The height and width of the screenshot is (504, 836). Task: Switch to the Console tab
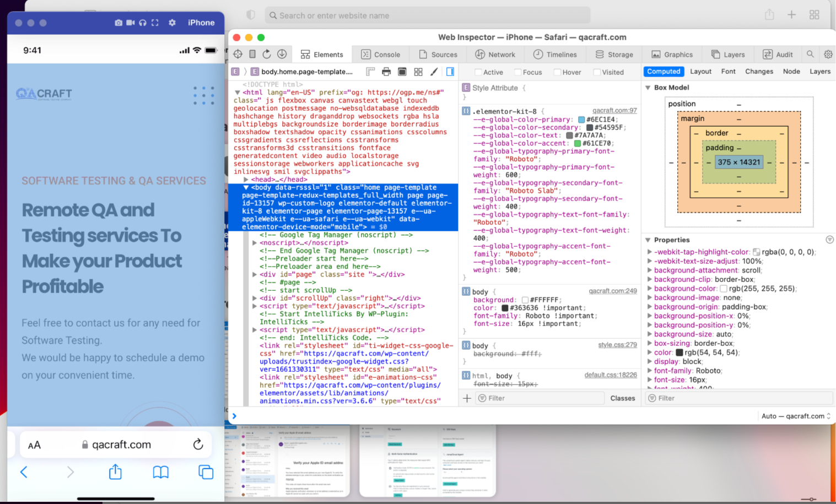[381, 55]
